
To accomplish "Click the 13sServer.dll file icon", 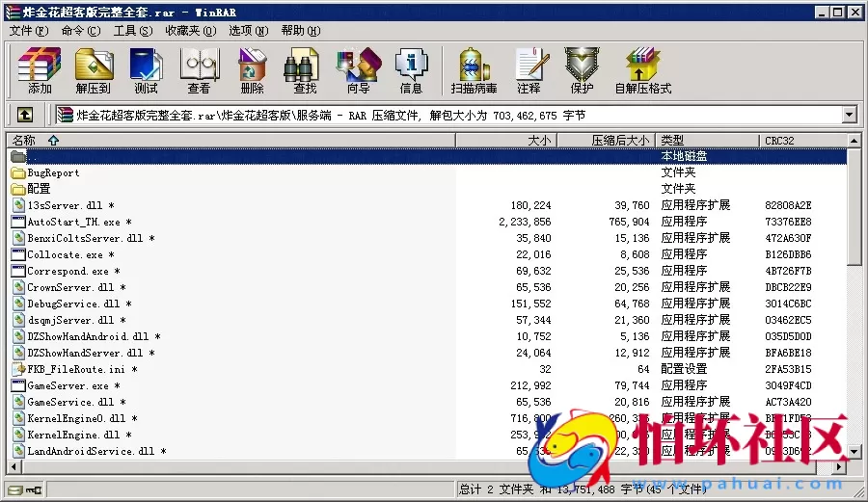I will 18,205.
